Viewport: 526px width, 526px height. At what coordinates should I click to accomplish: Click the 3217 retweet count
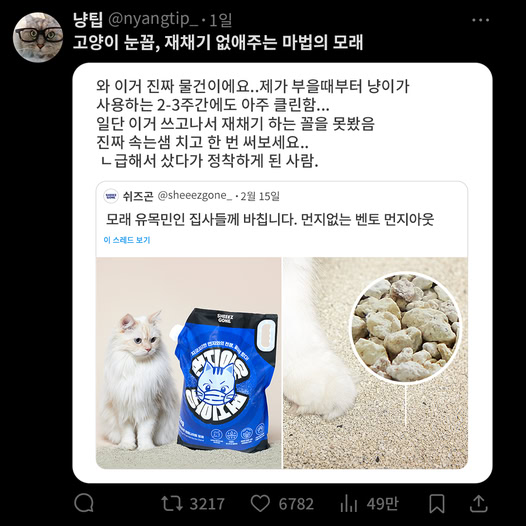[x=207, y=504]
